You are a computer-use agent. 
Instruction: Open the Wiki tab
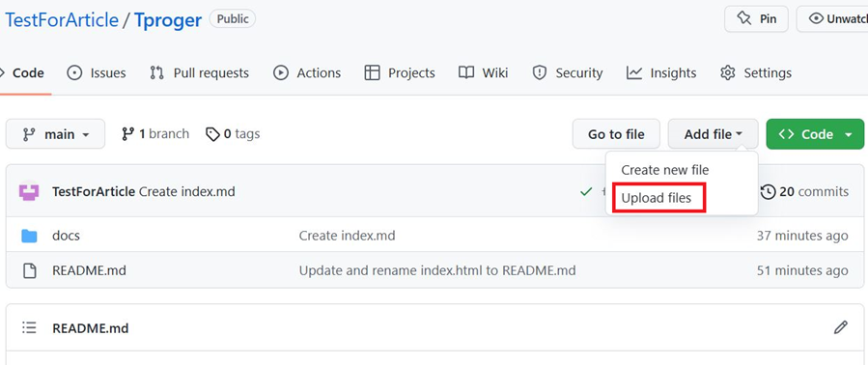[x=484, y=73]
